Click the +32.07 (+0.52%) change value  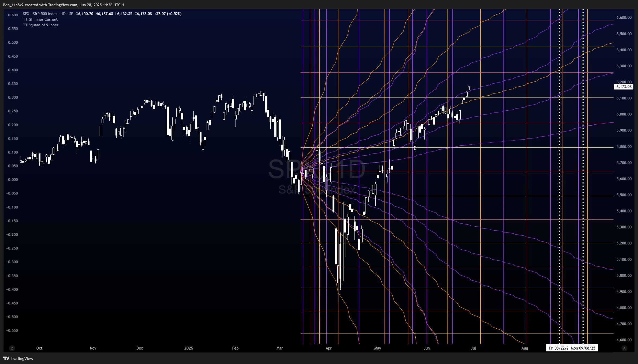[x=168, y=14]
